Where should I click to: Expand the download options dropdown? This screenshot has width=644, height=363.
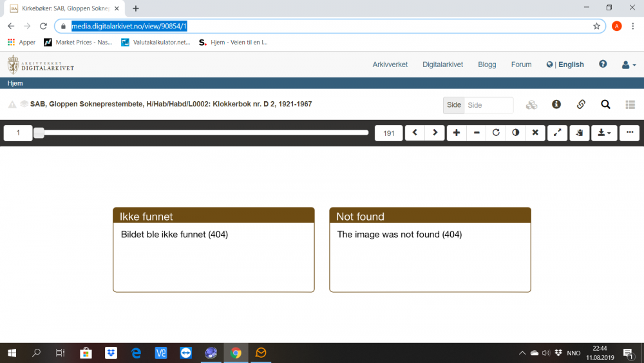pos(604,133)
